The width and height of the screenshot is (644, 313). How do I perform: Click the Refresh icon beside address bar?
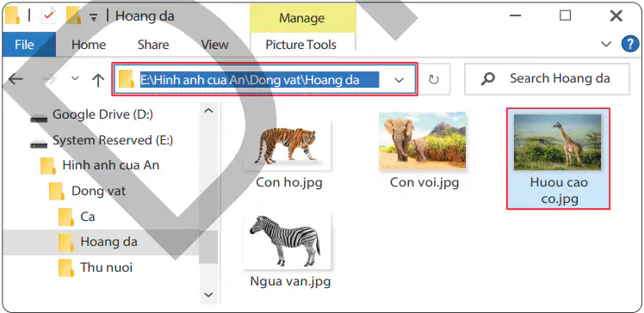pyautogui.click(x=434, y=79)
